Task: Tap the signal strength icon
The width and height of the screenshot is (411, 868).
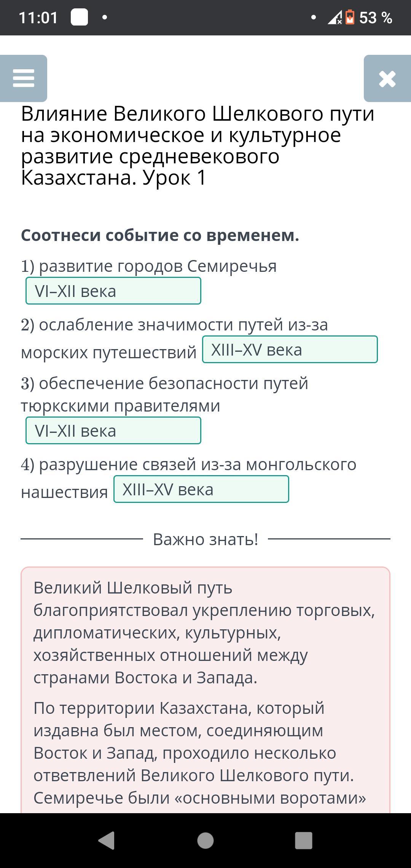Action: [335, 18]
